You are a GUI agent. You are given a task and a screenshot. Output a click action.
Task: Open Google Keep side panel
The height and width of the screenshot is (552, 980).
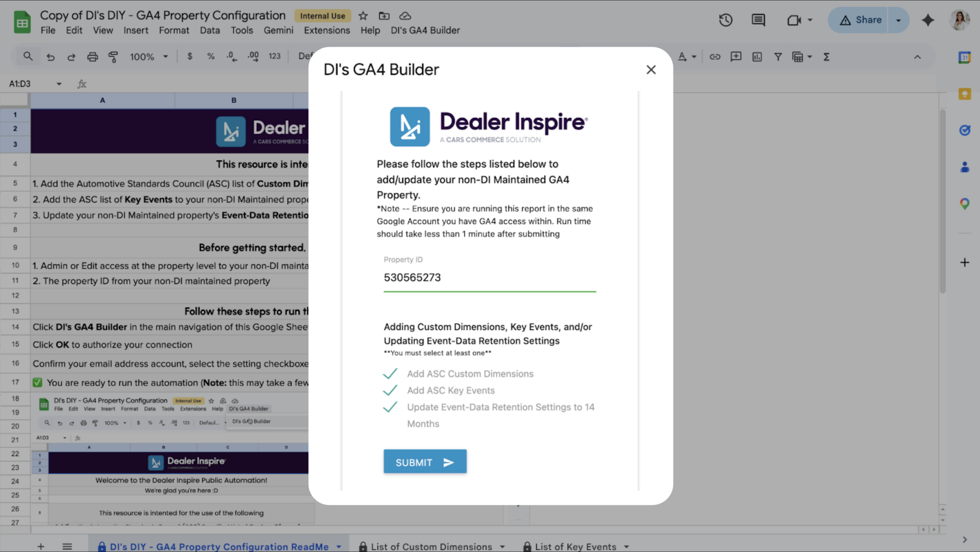pos(964,94)
